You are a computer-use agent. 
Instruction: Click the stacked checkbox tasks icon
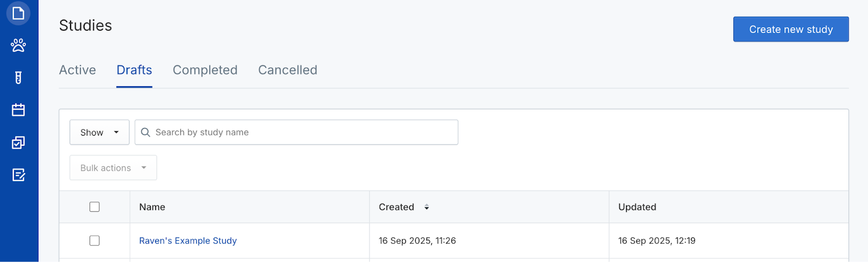coord(18,143)
